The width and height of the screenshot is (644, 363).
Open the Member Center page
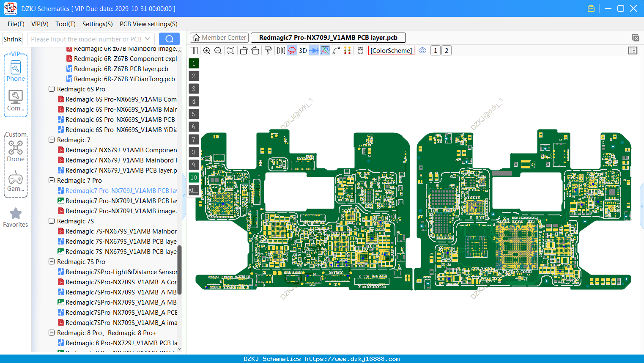219,38
